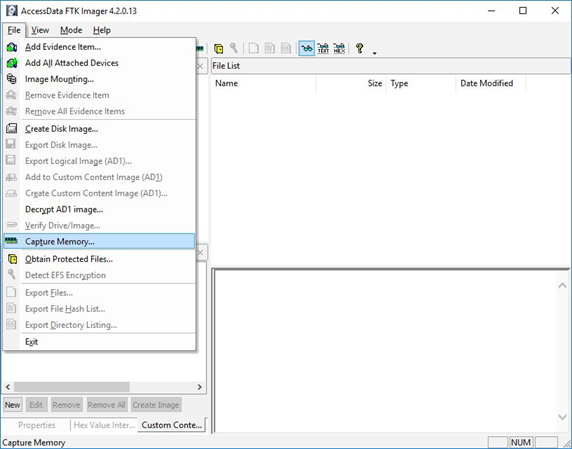Click the Remove All button
The width and height of the screenshot is (572, 449).
coord(106,405)
